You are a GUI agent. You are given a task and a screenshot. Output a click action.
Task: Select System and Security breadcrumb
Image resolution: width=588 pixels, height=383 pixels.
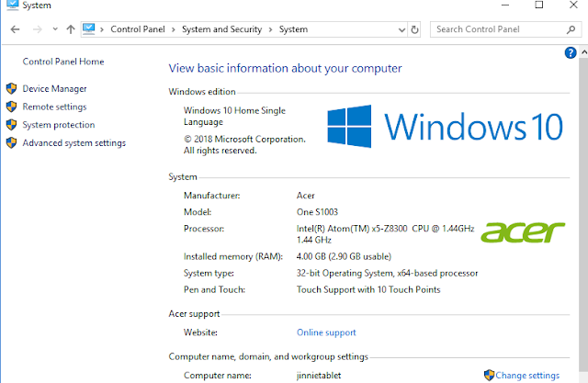click(x=221, y=29)
